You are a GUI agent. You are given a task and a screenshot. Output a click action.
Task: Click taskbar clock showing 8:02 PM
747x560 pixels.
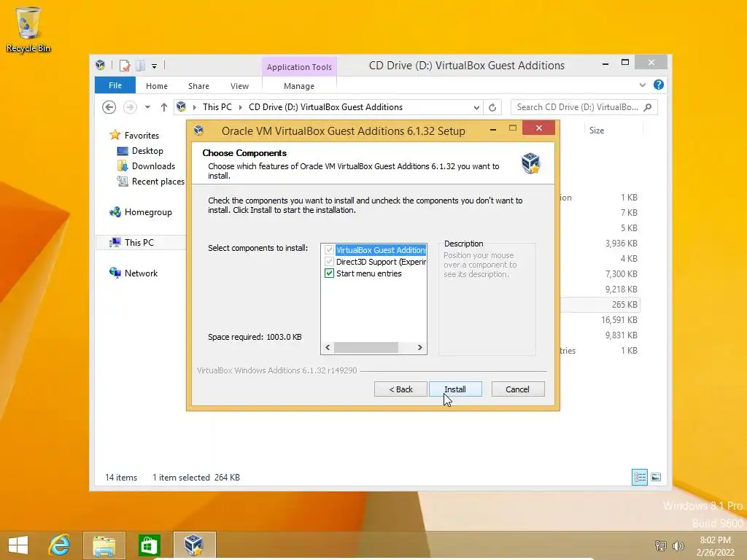[x=715, y=546]
